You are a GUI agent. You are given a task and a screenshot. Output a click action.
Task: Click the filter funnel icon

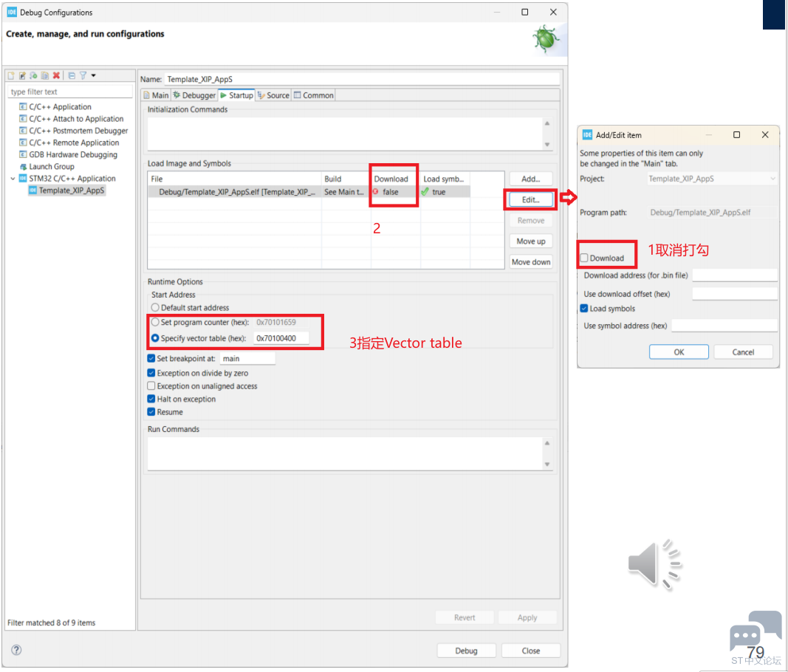point(83,75)
